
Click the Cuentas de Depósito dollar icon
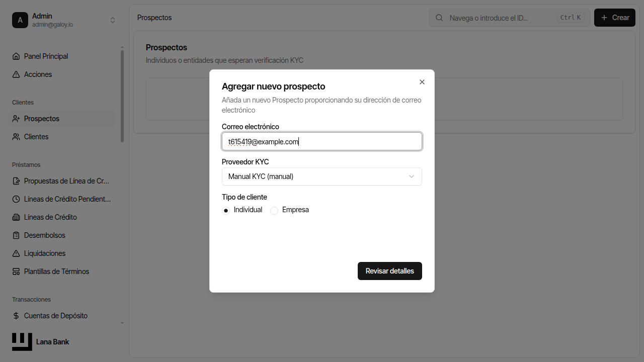tap(16, 316)
